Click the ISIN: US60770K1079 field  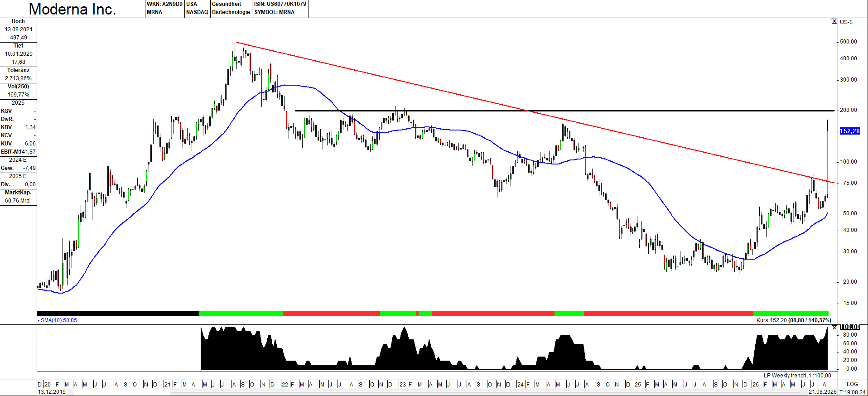280,4
